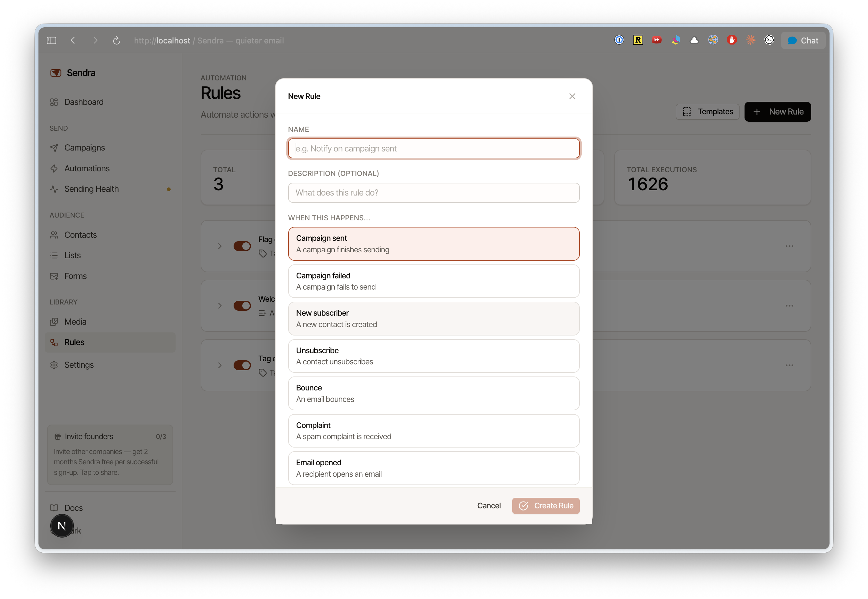Open the yellow R extension icon
868x599 pixels.
coord(638,40)
